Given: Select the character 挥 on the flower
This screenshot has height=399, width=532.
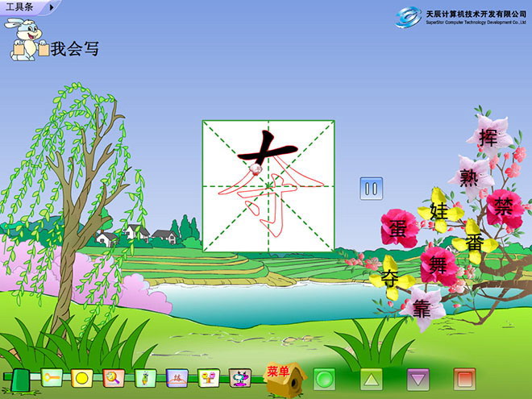Looking at the screenshot, I should [x=488, y=137].
